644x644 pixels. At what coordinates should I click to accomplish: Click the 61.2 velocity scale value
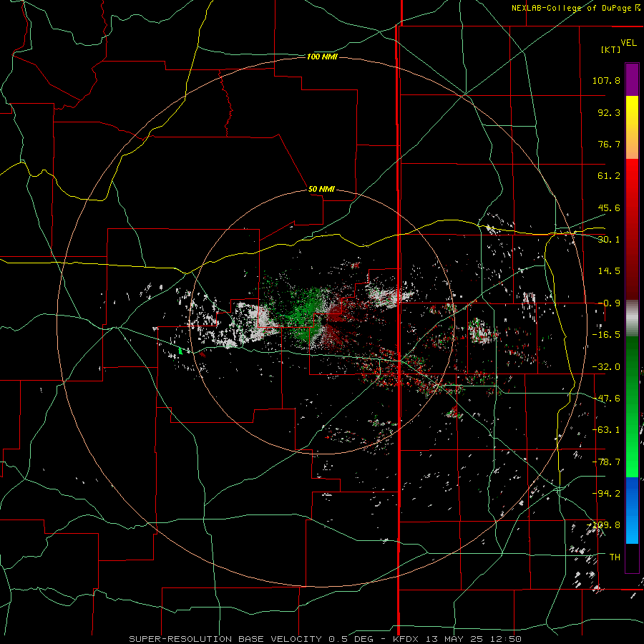tap(609, 176)
